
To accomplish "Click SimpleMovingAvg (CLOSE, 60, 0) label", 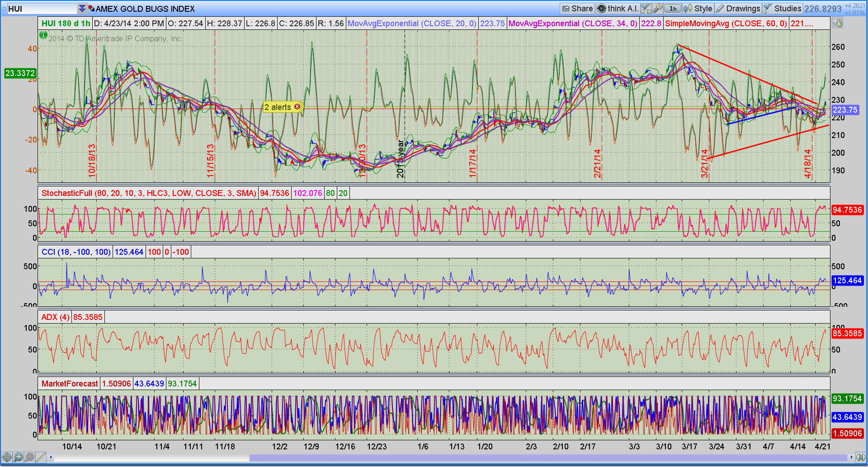I will [726, 24].
